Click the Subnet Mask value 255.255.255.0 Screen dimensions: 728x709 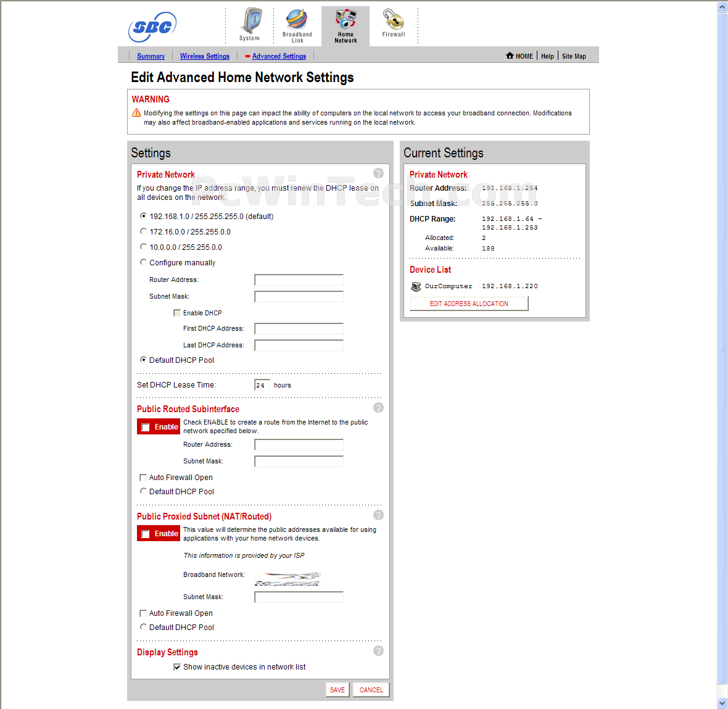[x=510, y=204]
